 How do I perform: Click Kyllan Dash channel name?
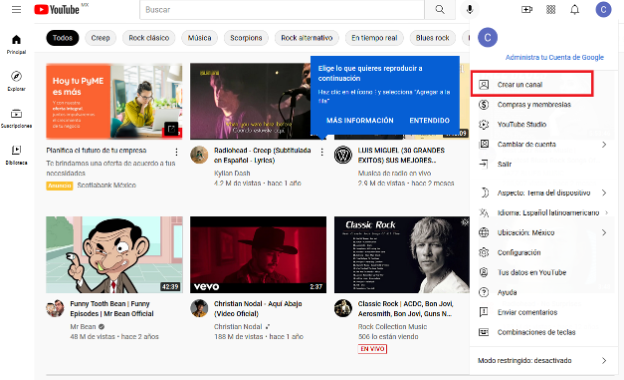point(232,173)
